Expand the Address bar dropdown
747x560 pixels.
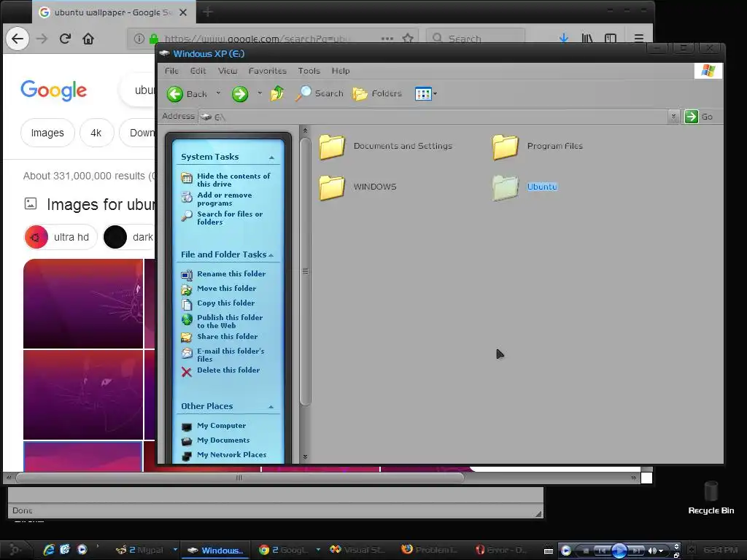coord(673,116)
